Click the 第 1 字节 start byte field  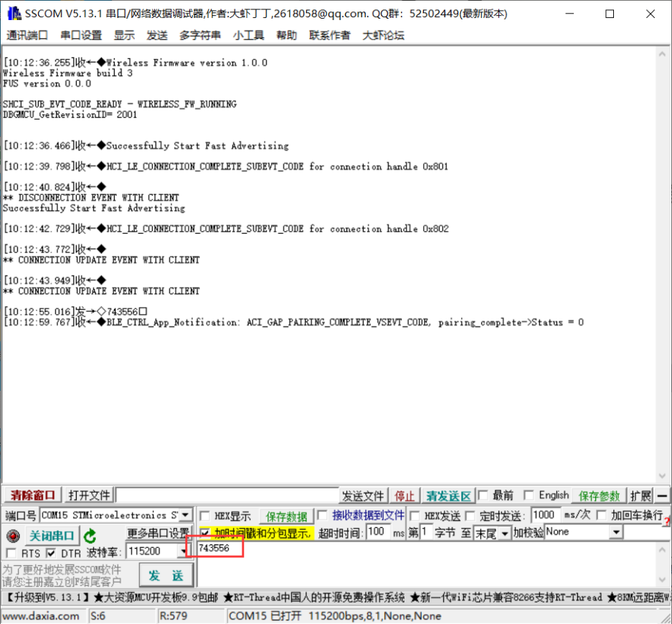pos(426,532)
